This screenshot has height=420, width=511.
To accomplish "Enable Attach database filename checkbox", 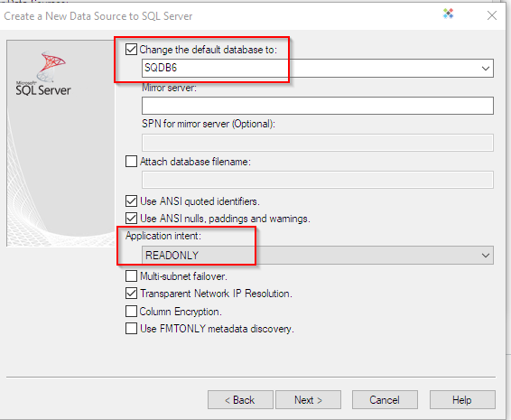I will coord(131,162).
